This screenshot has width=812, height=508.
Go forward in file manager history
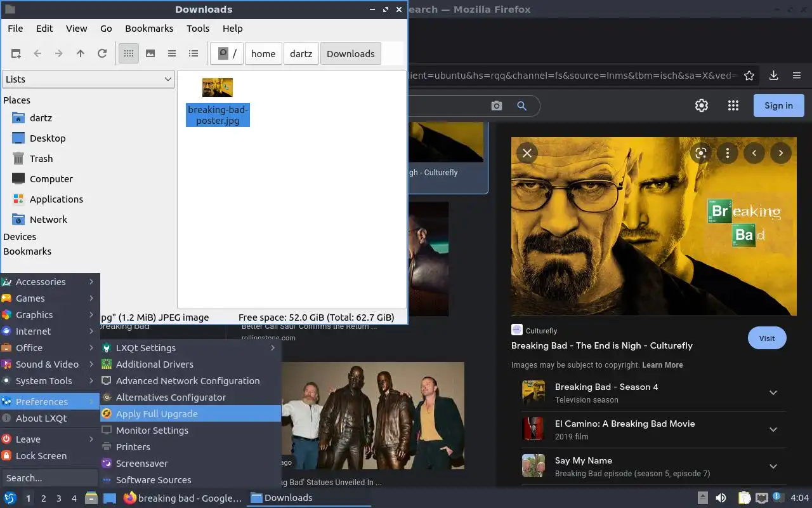(x=59, y=54)
